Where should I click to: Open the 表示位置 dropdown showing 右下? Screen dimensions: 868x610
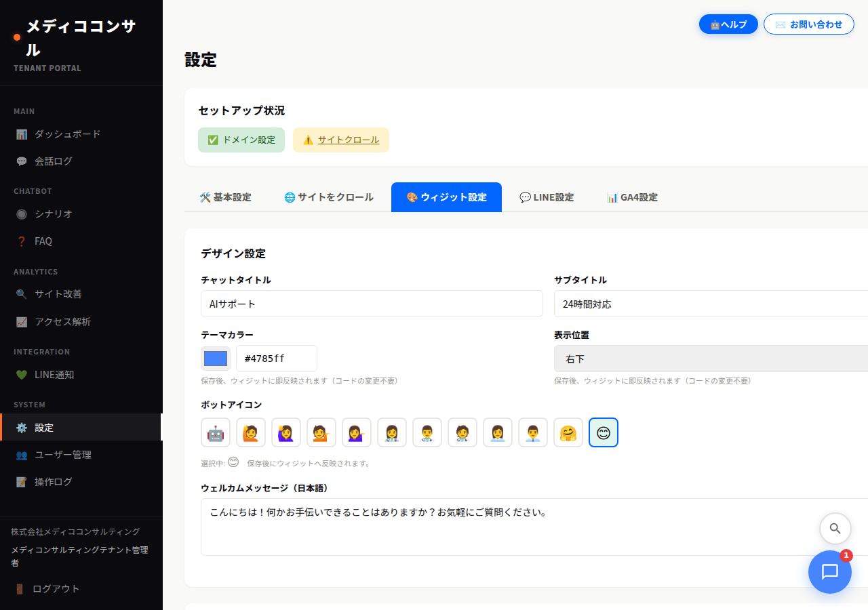point(710,359)
